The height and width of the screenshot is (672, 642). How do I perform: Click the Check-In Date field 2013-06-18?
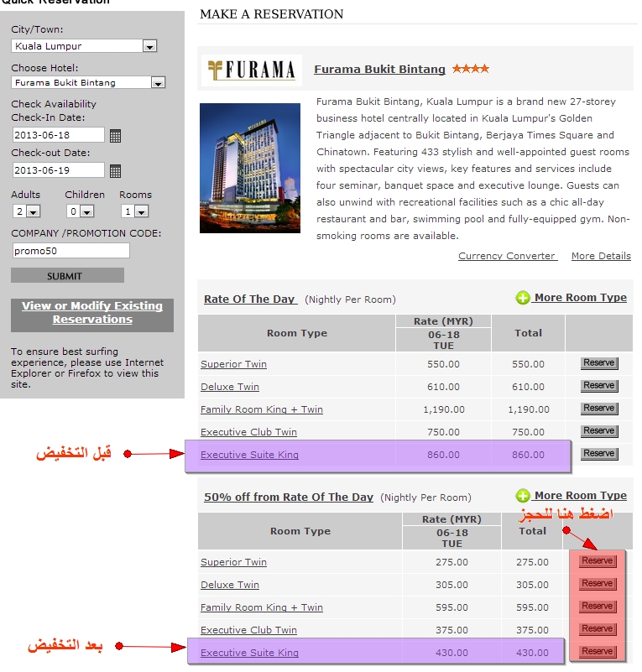[x=58, y=135]
